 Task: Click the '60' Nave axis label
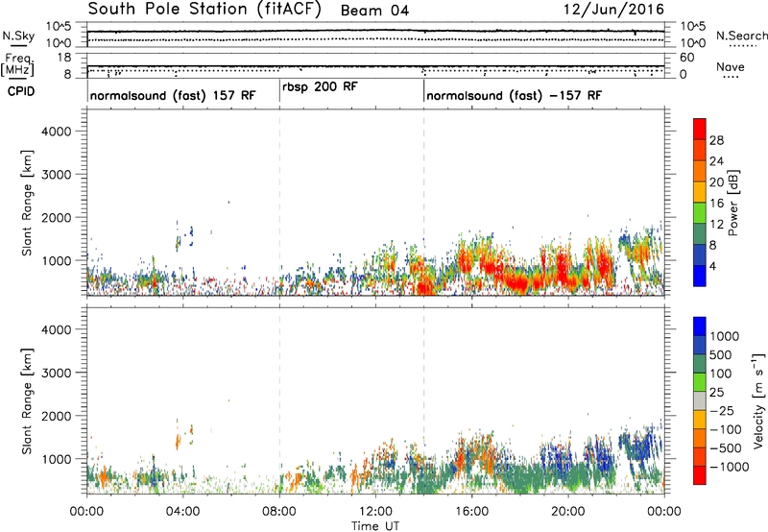pos(686,58)
